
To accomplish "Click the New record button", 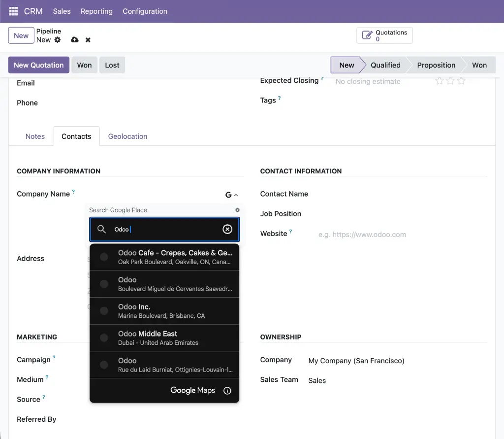I will pos(21,35).
